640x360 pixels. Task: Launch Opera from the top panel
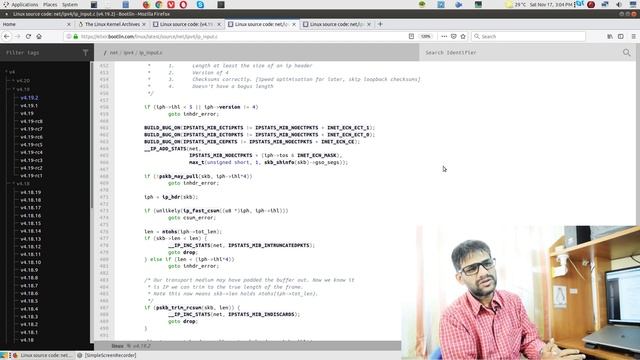[183, 4]
